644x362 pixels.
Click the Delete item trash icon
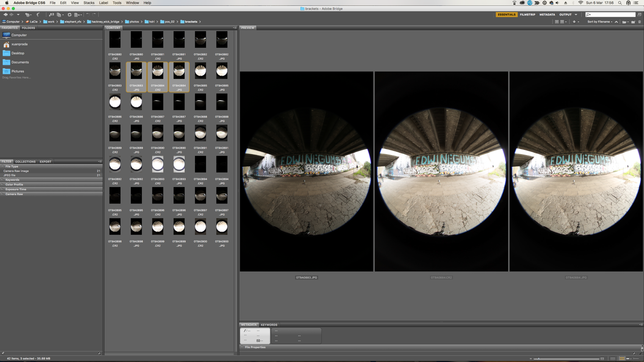640,22
